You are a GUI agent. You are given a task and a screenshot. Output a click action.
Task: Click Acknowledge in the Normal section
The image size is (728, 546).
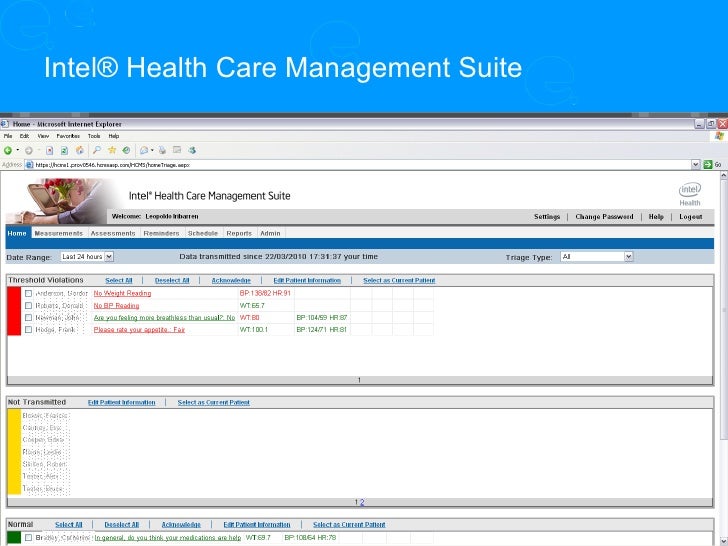click(181, 525)
